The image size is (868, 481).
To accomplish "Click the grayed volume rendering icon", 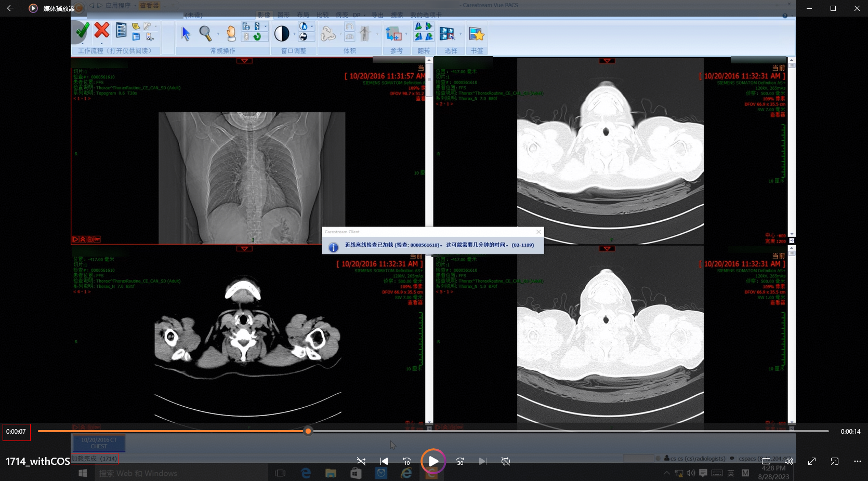I will click(x=328, y=34).
